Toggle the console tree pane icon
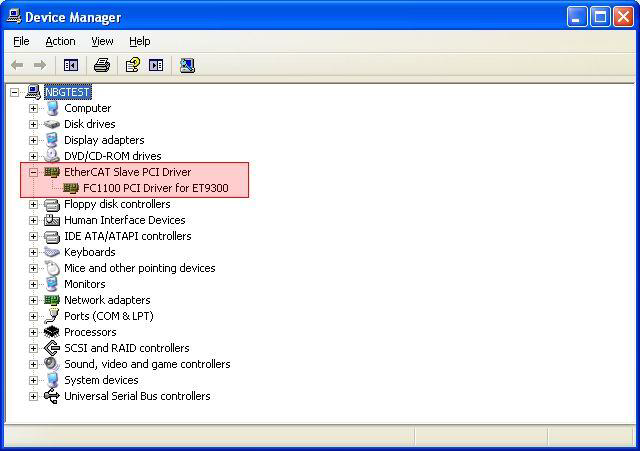The height and width of the screenshot is (451, 640). (71, 65)
